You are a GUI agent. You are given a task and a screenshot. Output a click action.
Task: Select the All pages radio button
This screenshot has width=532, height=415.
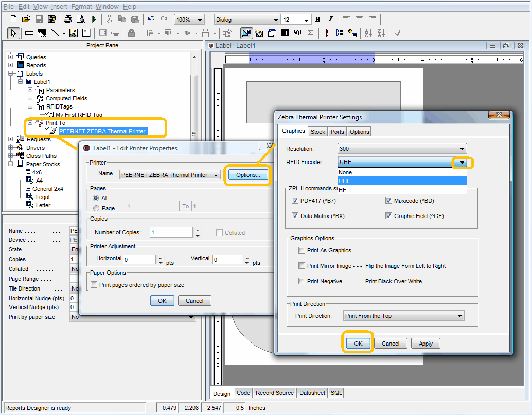(96, 198)
